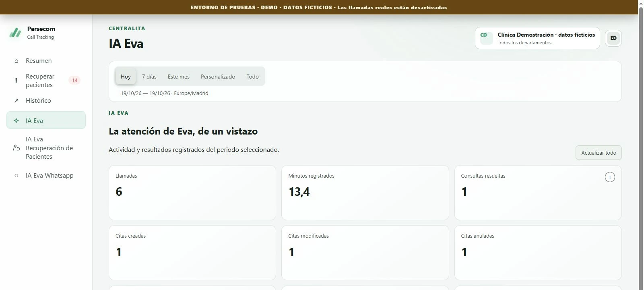Click the arrow icon beside Histórico
The image size is (644, 290).
click(x=16, y=101)
